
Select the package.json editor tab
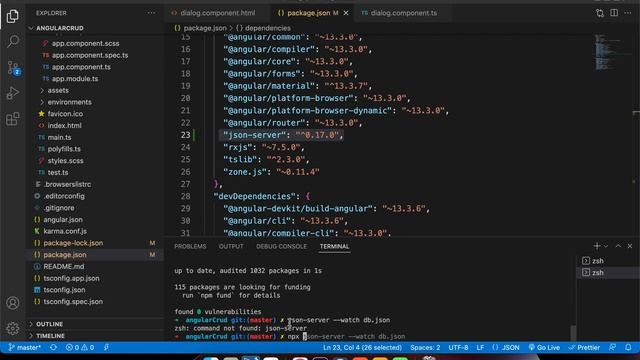[309, 13]
